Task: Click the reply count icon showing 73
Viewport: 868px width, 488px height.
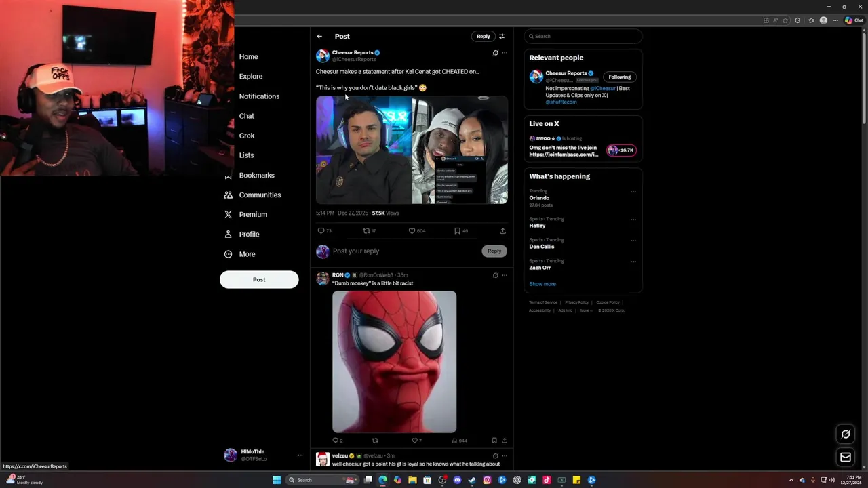Action: 321,230
